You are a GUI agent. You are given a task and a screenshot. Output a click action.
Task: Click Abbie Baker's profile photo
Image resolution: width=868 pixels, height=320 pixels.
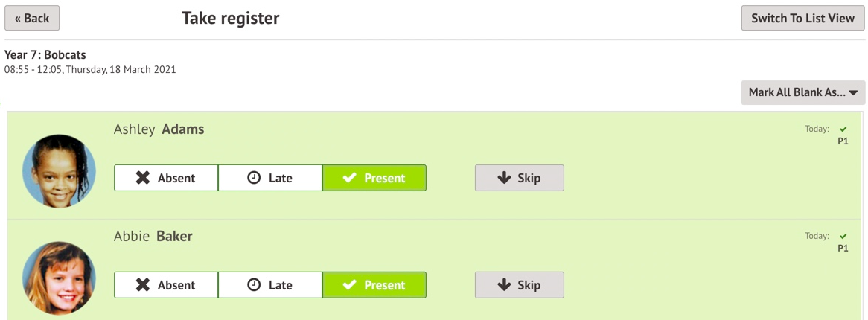point(59,278)
